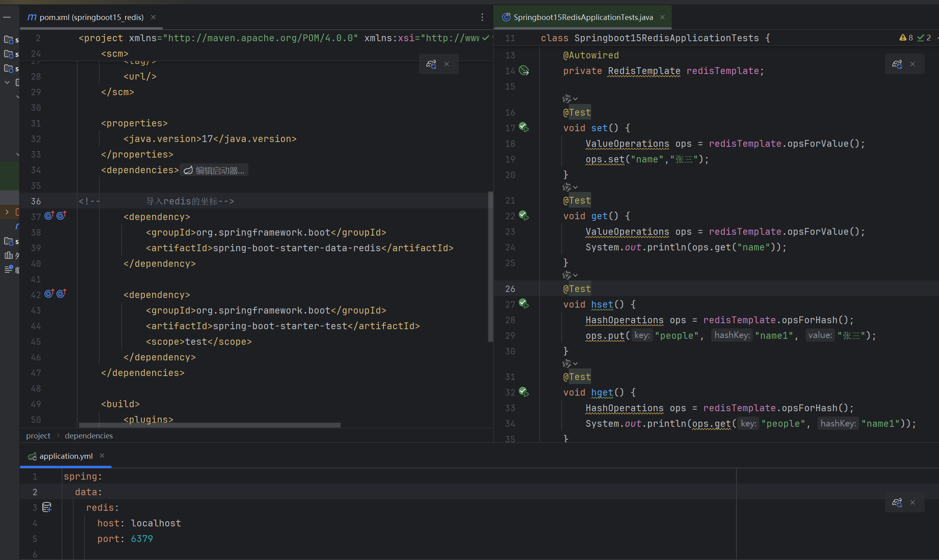Run the set() test from gutter
The image size is (939, 560).
tap(524, 128)
